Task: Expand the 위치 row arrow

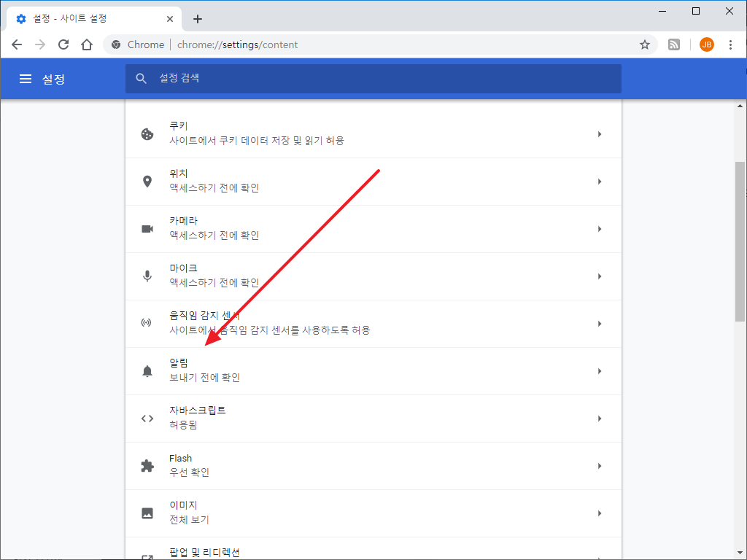Action: 600,182
